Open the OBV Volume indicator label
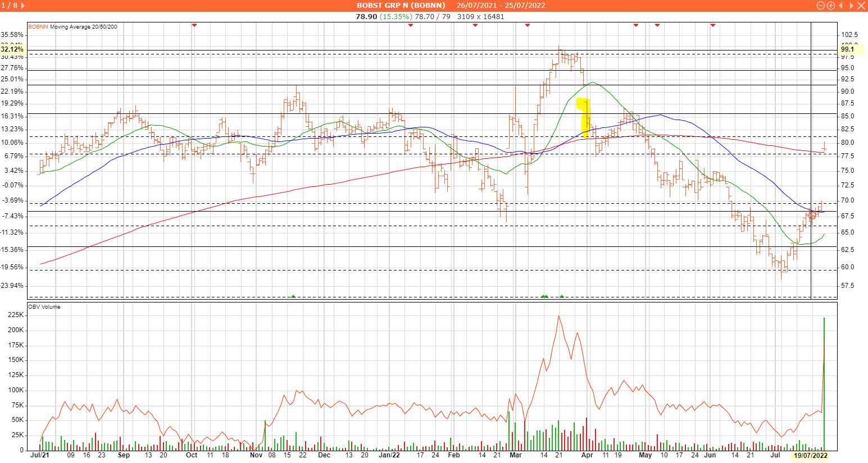This screenshot has width=868, height=463. [x=44, y=307]
